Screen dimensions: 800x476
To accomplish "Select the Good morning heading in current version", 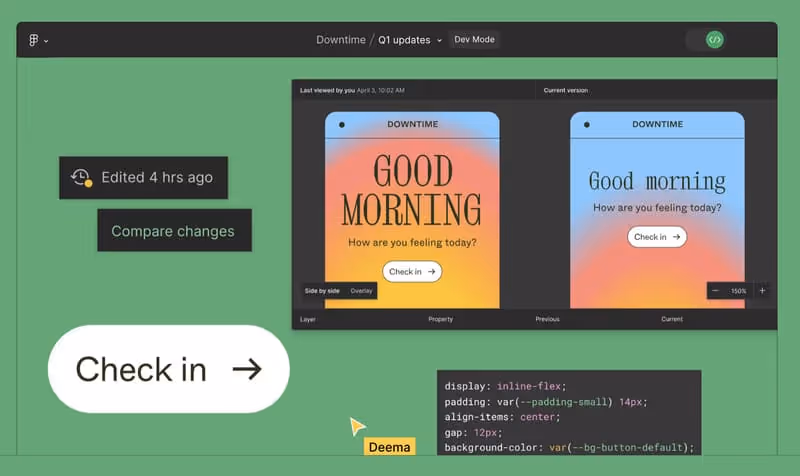I will coord(657,182).
